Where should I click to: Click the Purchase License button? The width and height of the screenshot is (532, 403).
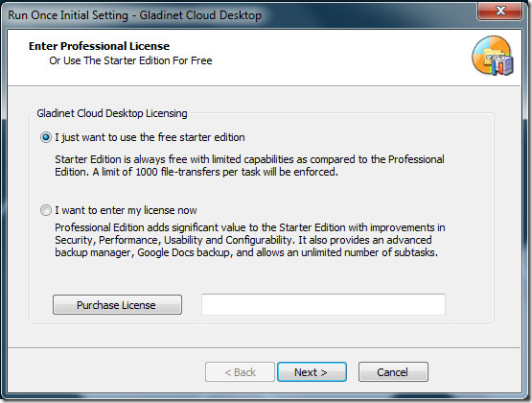pos(117,305)
